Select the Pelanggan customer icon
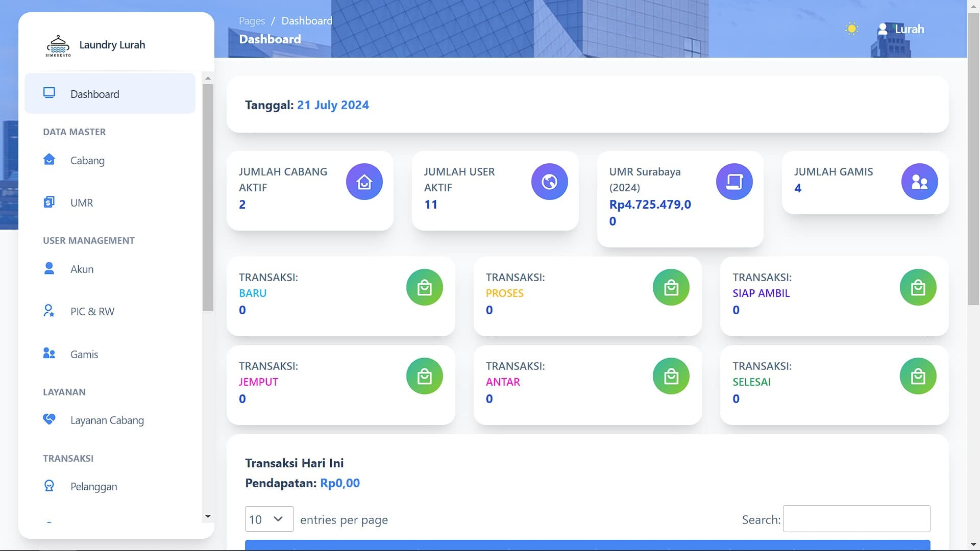 (49, 485)
